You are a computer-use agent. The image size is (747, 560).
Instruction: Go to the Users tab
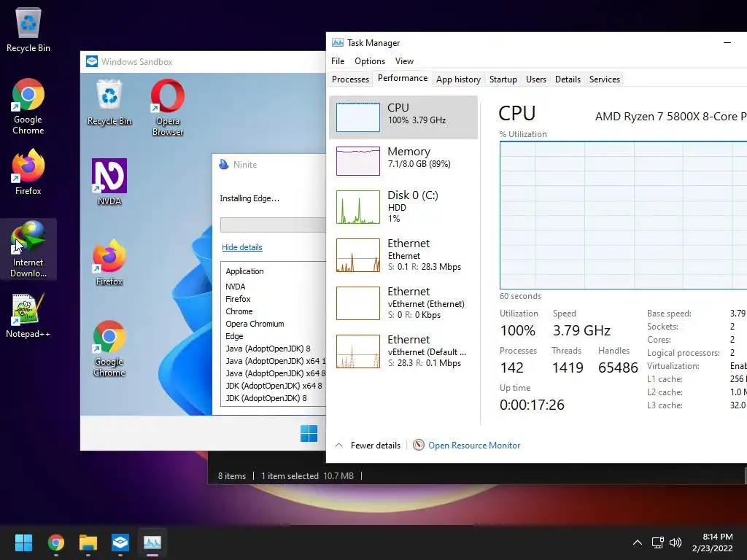(536, 79)
